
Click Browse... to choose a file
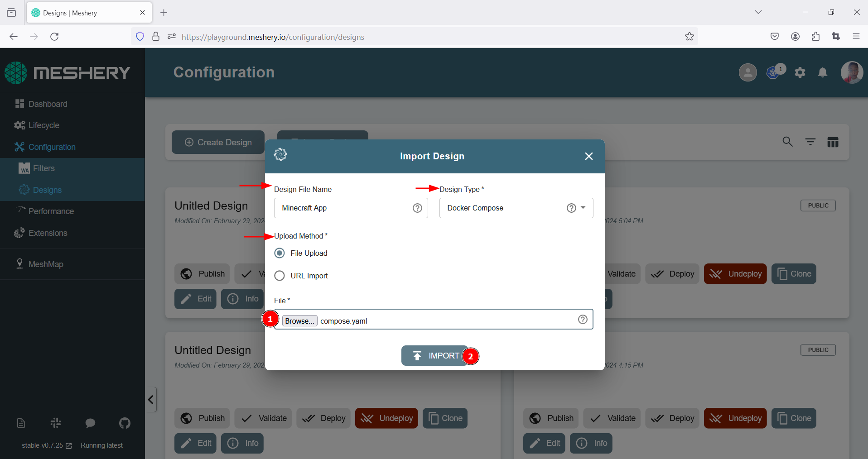click(299, 321)
